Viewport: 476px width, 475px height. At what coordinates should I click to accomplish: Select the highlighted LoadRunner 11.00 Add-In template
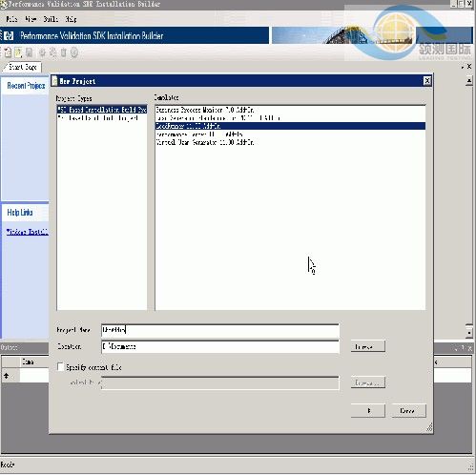click(x=290, y=126)
